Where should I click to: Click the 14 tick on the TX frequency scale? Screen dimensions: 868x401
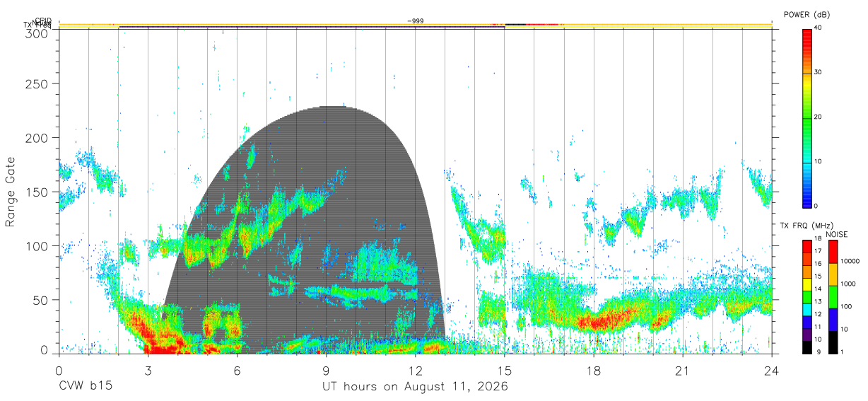[x=818, y=289]
